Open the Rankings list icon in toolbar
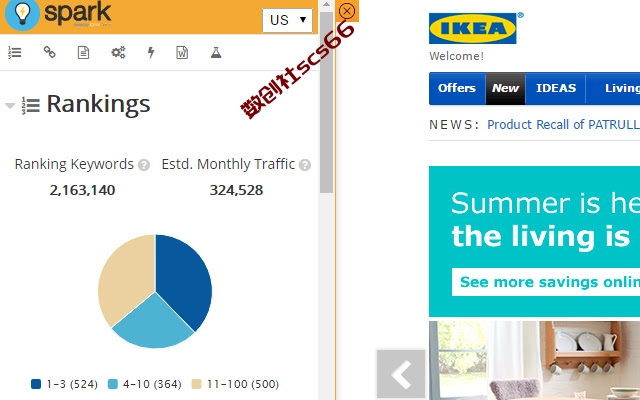The width and height of the screenshot is (640, 400). [15, 52]
